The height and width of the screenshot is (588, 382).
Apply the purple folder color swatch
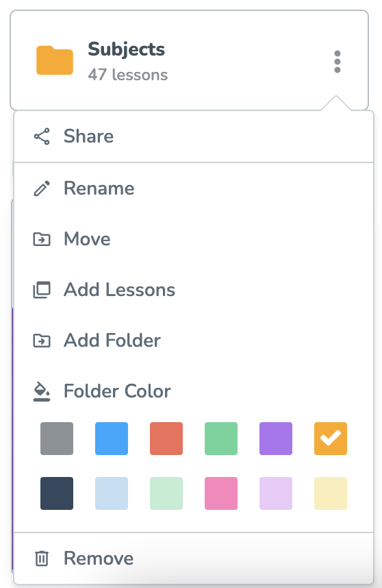coord(276,439)
